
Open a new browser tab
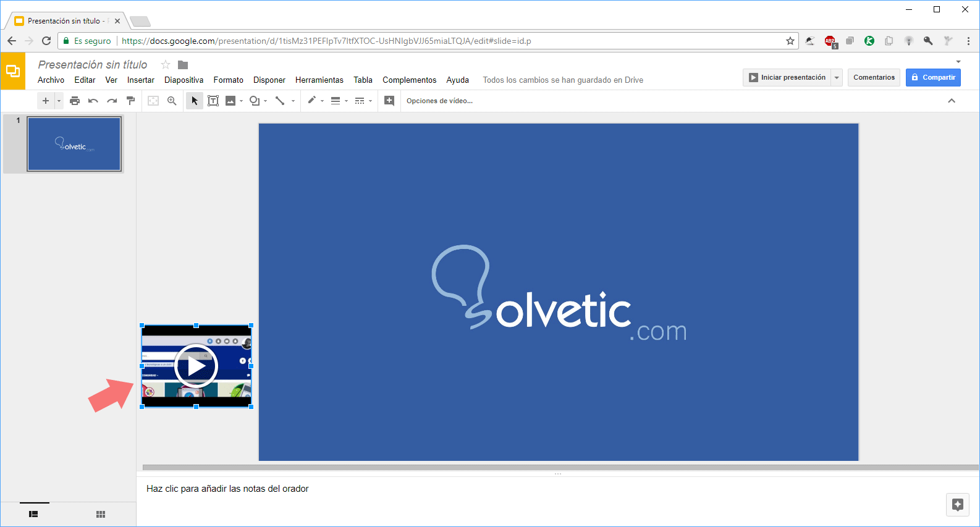(x=140, y=22)
